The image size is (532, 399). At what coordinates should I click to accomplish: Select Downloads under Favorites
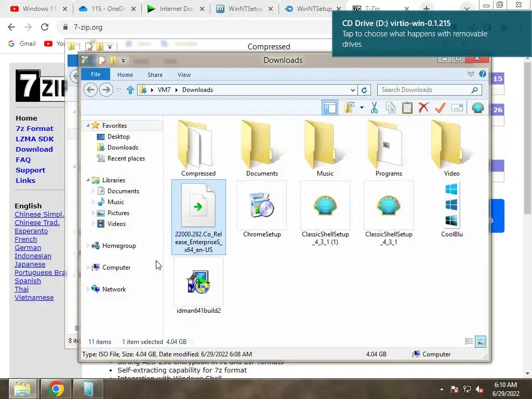click(x=123, y=147)
